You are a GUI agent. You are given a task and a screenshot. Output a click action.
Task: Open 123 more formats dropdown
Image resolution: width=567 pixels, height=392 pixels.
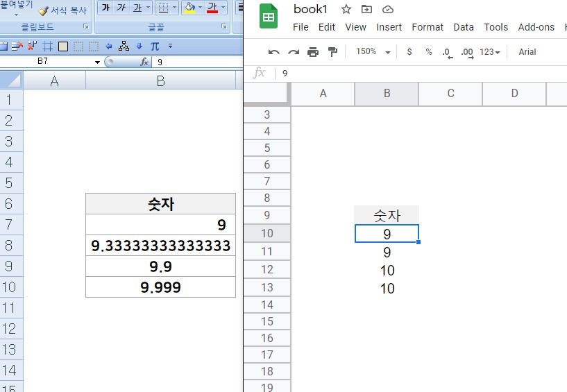pos(489,52)
